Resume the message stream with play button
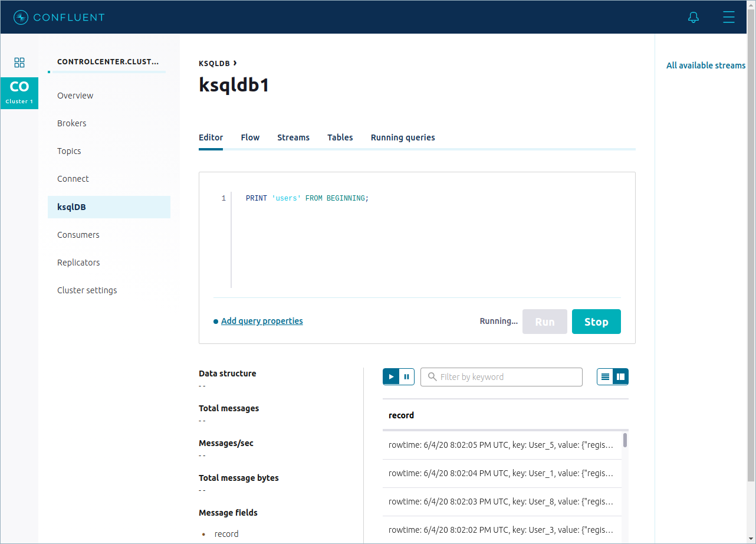This screenshot has height=544, width=756. 391,376
